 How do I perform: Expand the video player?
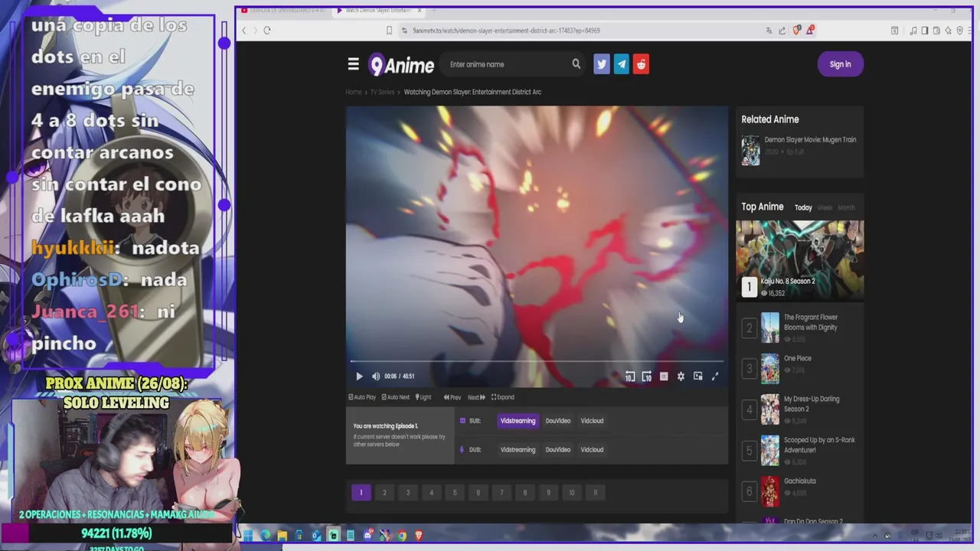pos(503,397)
